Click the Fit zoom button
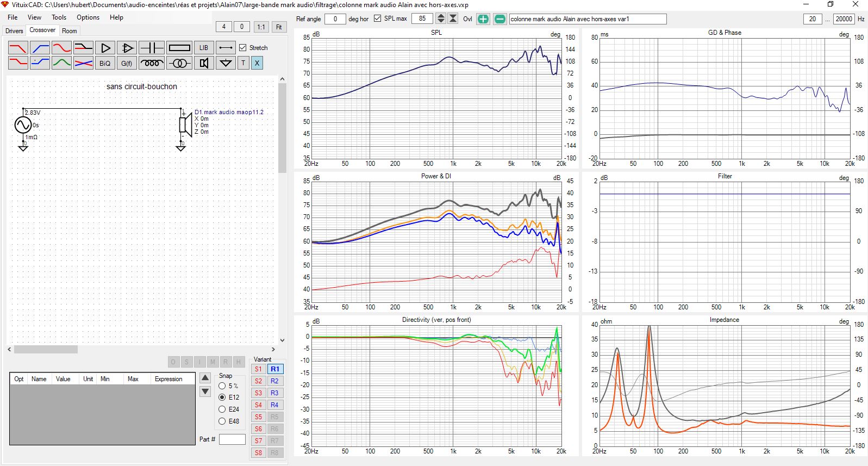Viewport: 868px width, 466px height. click(279, 27)
